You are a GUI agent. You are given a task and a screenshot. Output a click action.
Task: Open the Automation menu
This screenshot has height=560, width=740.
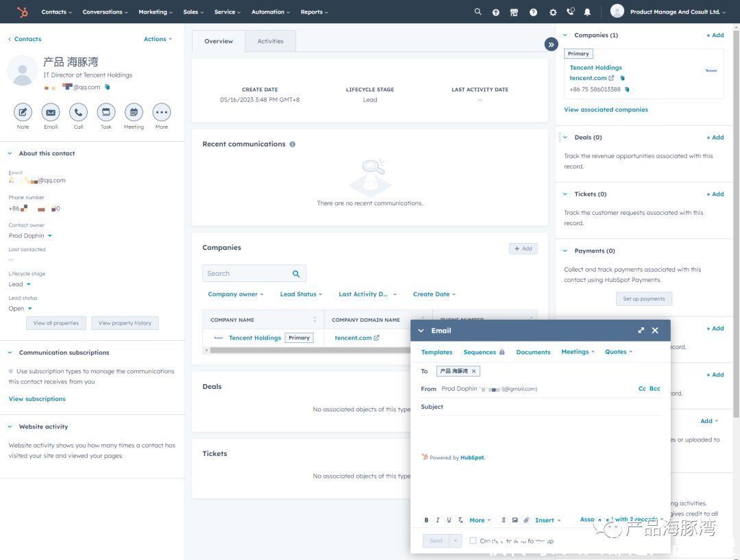tap(271, 12)
